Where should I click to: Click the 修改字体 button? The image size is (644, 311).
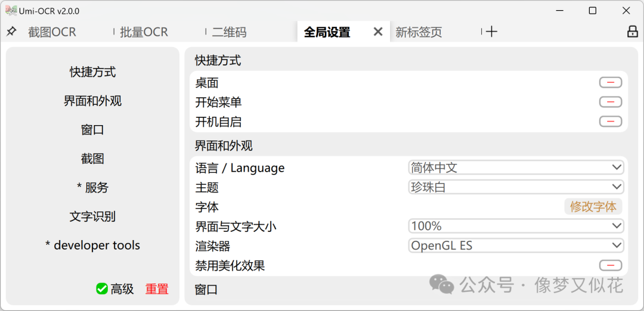[x=593, y=207]
